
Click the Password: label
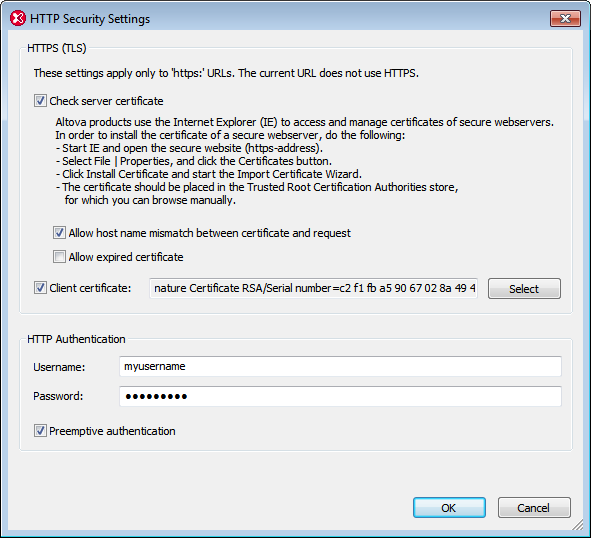[x=58, y=396]
